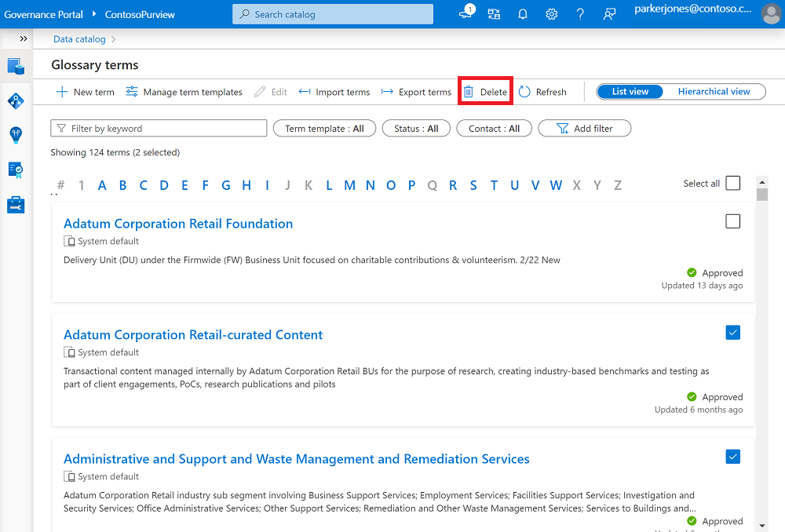Viewport: 785px width, 532px height.
Task: Open notifications bell icon
Action: coord(522,14)
